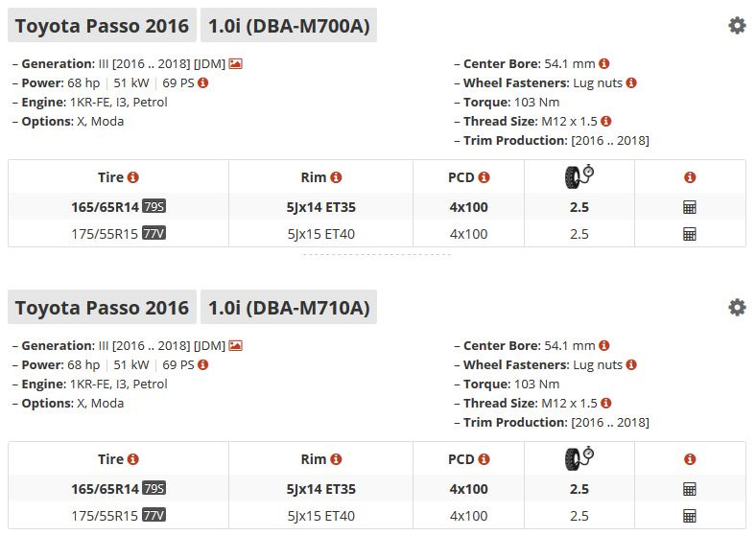
Task: Click the tire pressure gauge icon in the DBA-M710A table
Action: pos(579,458)
